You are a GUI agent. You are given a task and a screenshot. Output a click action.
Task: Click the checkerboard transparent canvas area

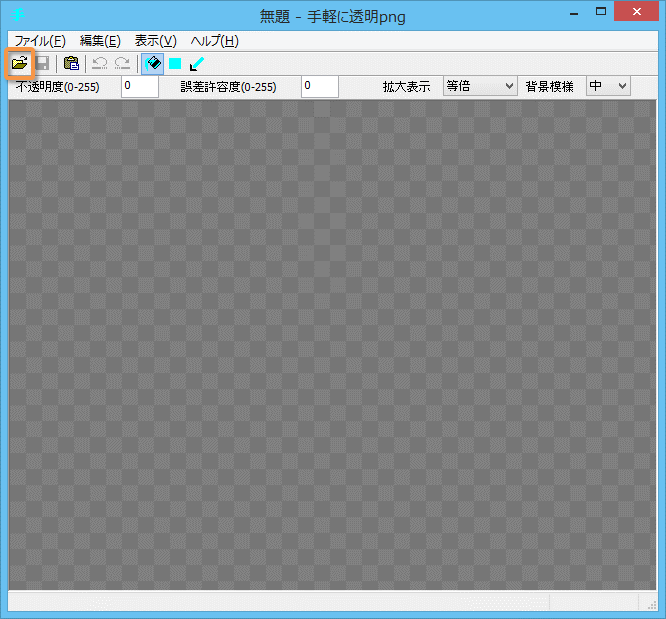coord(332,340)
